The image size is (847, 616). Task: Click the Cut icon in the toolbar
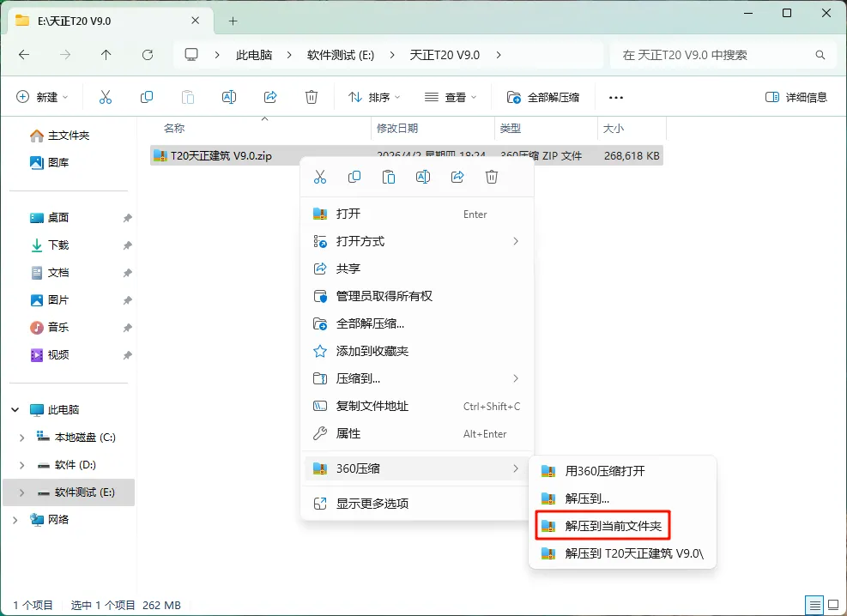click(106, 97)
